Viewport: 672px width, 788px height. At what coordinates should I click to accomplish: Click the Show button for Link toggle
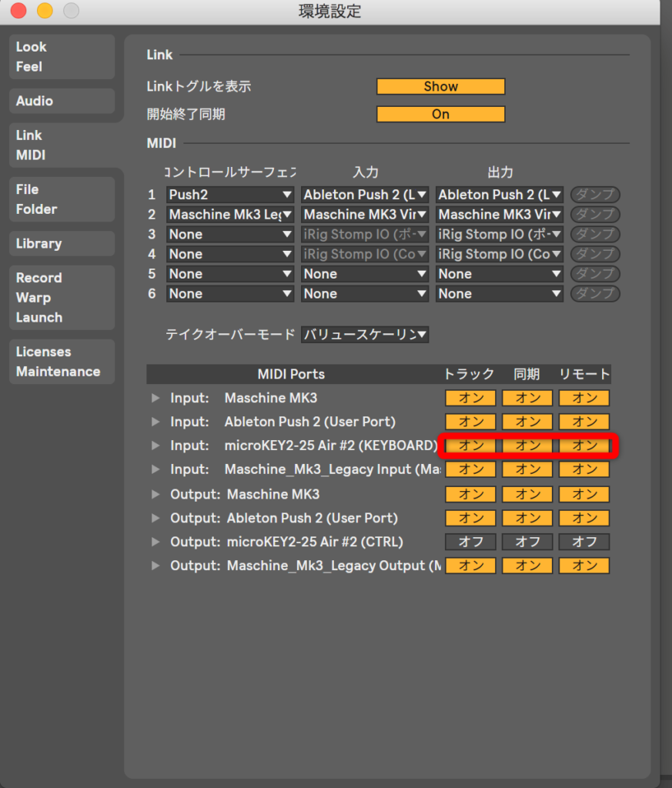(440, 87)
